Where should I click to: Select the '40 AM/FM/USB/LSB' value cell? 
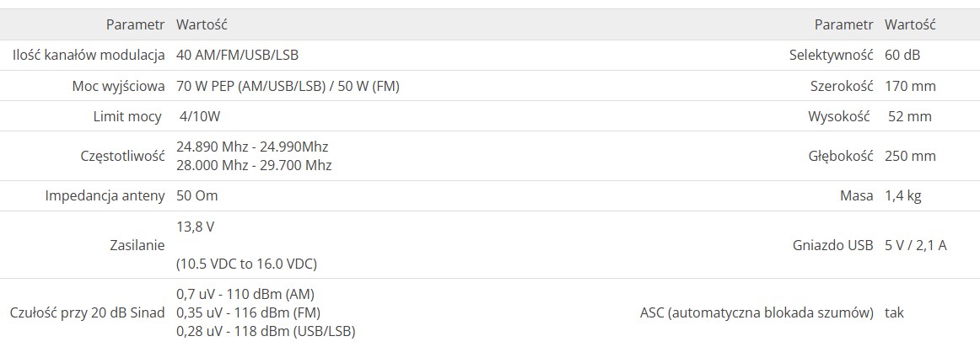238,56
